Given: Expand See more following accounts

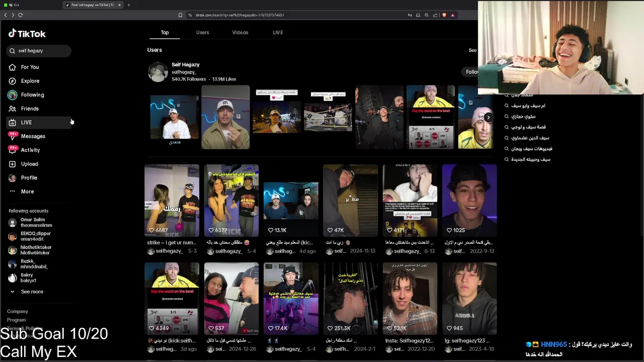Looking at the screenshot, I should 32,292.
